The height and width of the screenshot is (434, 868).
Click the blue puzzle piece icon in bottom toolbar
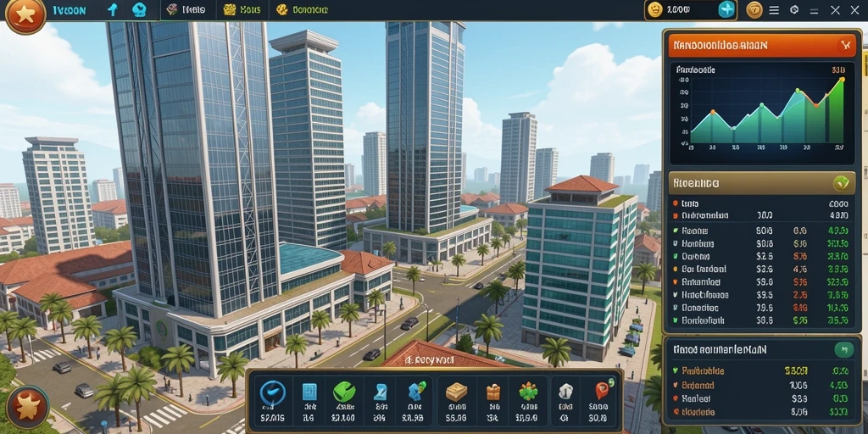click(x=416, y=392)
